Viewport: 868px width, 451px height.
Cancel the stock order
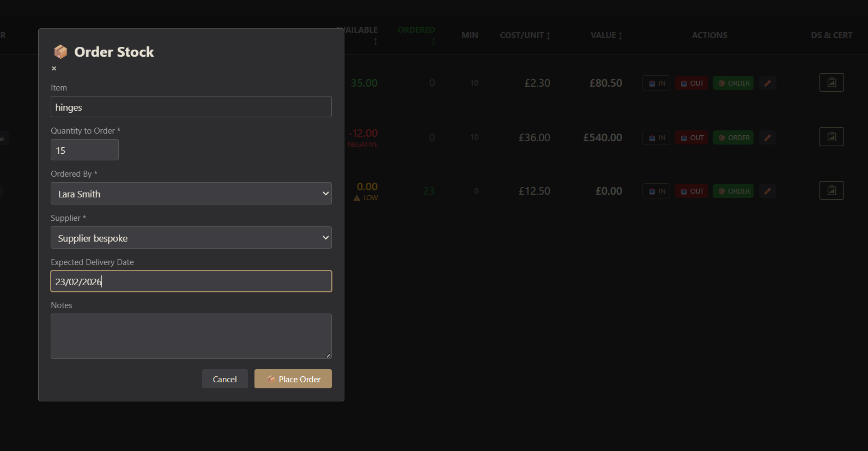(224, 379)
